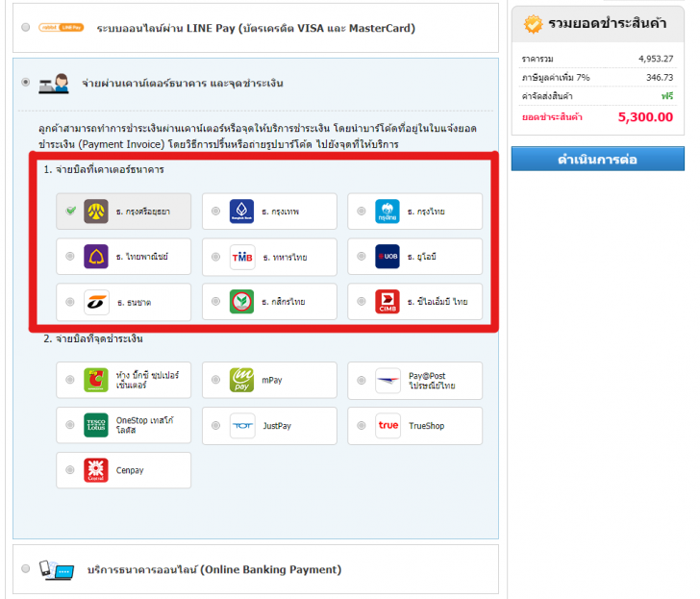This screenshot has width=700, height=599.
Task: Select the OneStop Tesco Lotus radio option
Action: point(70,424)
